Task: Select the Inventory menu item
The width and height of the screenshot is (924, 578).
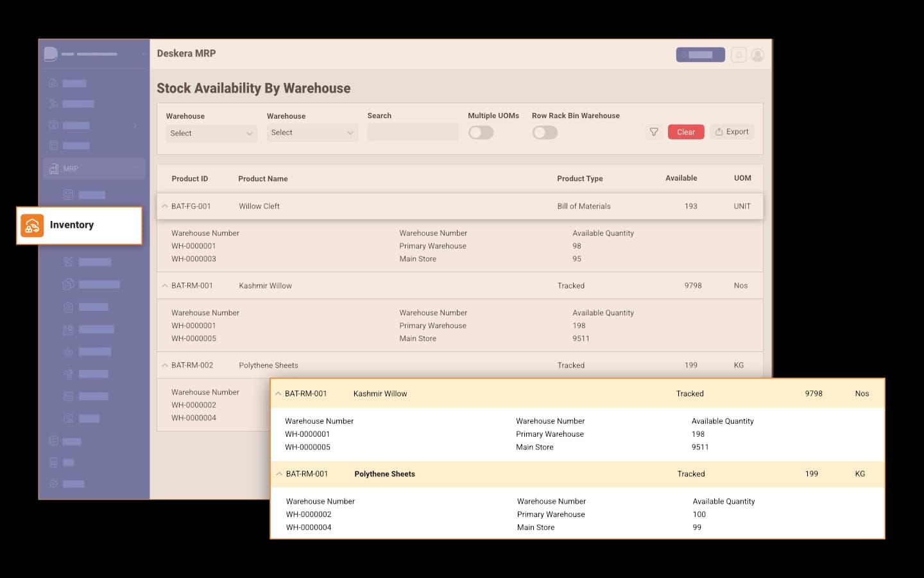Action: click(72, 225)
